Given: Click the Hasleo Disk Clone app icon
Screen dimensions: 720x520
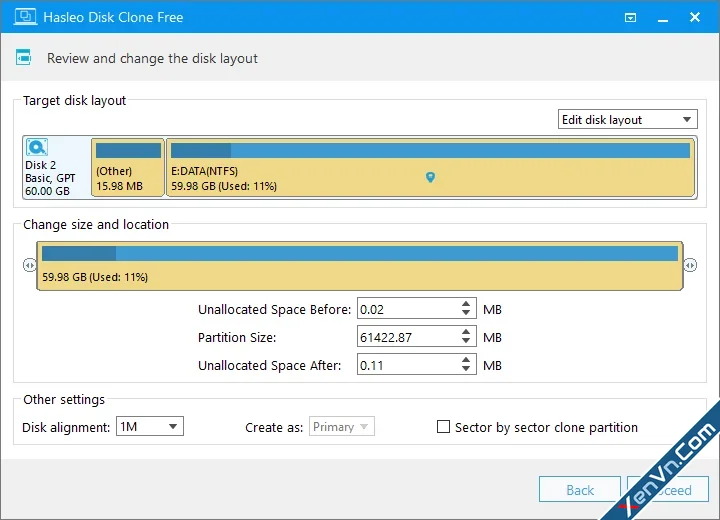Looking at the screenshot, I should (25, 17).
